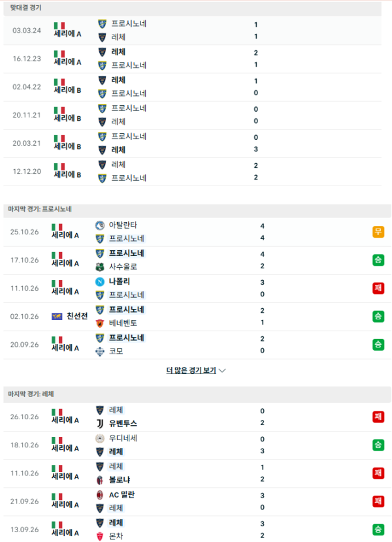Open the 03.03.24 head-to-head match row
The image size is (392, 542).
point(192,31)
